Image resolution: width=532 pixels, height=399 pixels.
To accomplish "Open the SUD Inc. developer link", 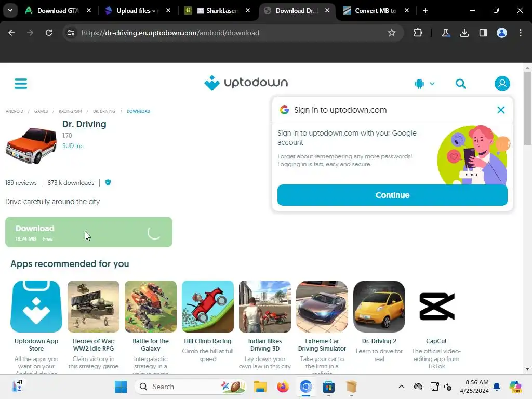I will [x=74, y=146].
